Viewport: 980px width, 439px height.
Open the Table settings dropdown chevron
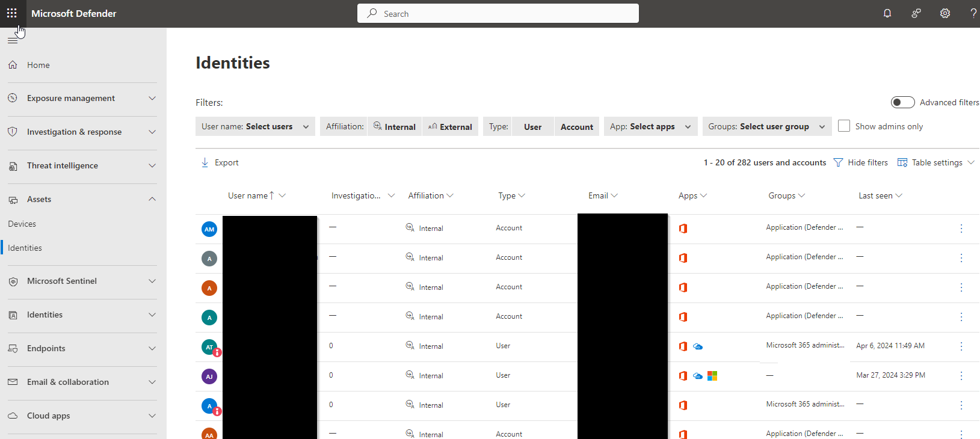pos(971,162)
